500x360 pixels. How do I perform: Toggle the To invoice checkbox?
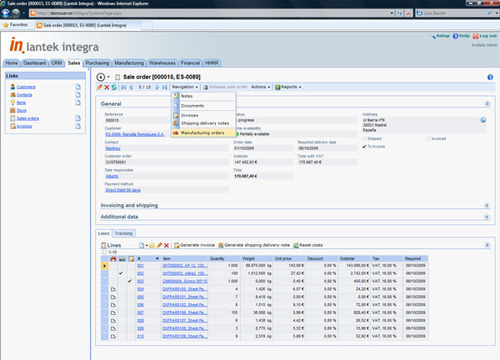click(x=364, y=147)
